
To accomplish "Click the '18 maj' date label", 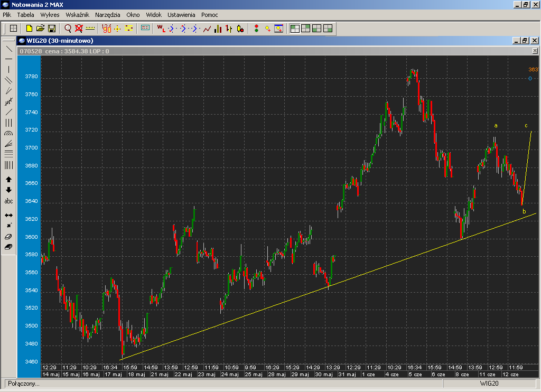I will 136,375.
